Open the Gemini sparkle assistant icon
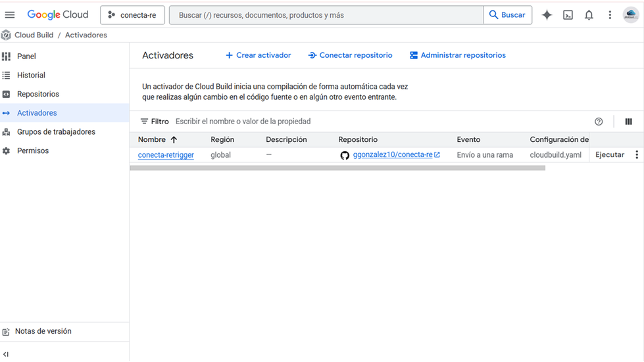Screen dimensions: 644x362 tap(547, 15)
